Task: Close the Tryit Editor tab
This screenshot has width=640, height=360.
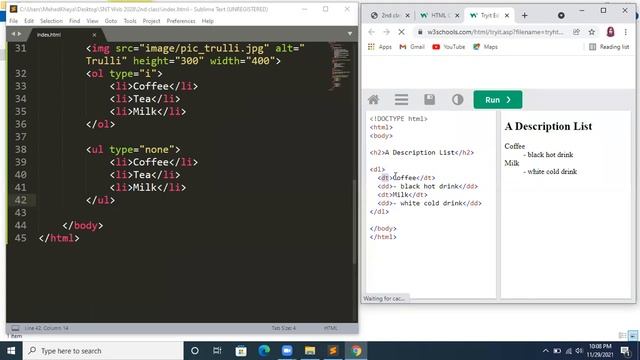Action: (x=507, y=16)
